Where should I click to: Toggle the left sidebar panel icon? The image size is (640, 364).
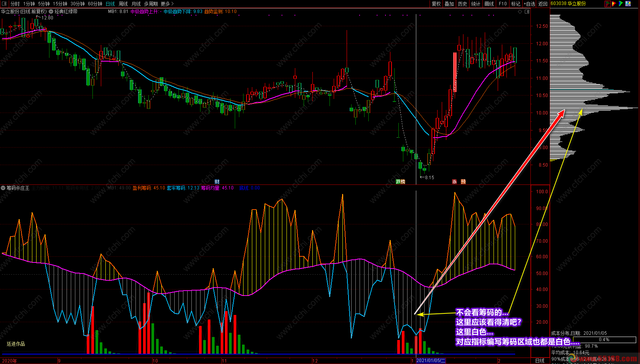click(4, 4)
